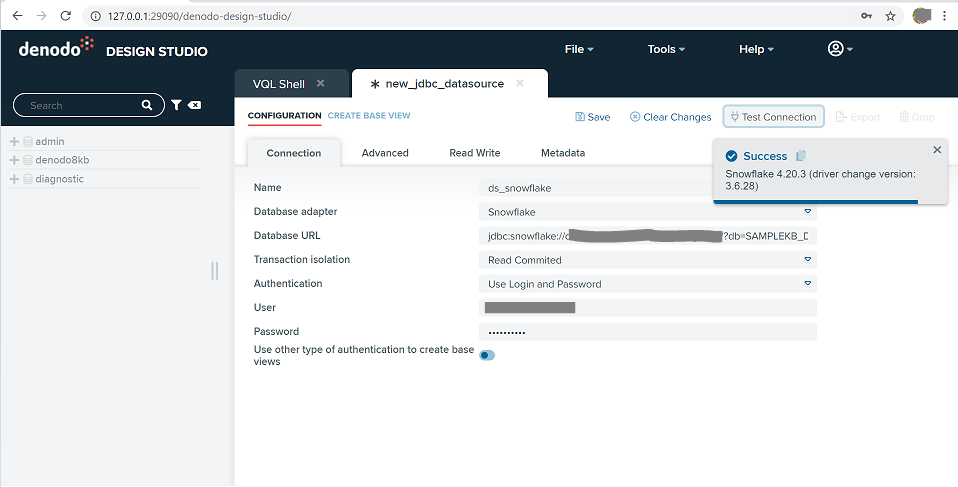Click the filter funnel icon
Screen dimensions: 958x487
(176, 105)
